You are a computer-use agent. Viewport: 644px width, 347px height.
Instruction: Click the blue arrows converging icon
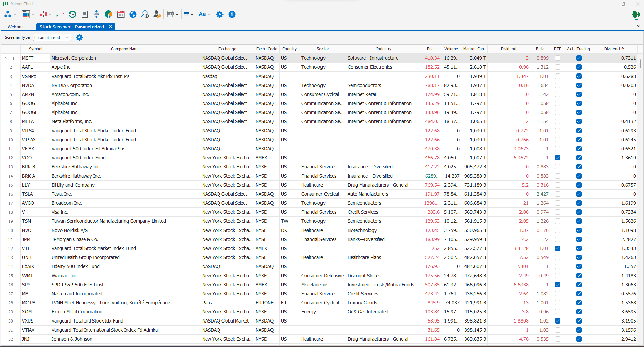(x=96, y=14)
